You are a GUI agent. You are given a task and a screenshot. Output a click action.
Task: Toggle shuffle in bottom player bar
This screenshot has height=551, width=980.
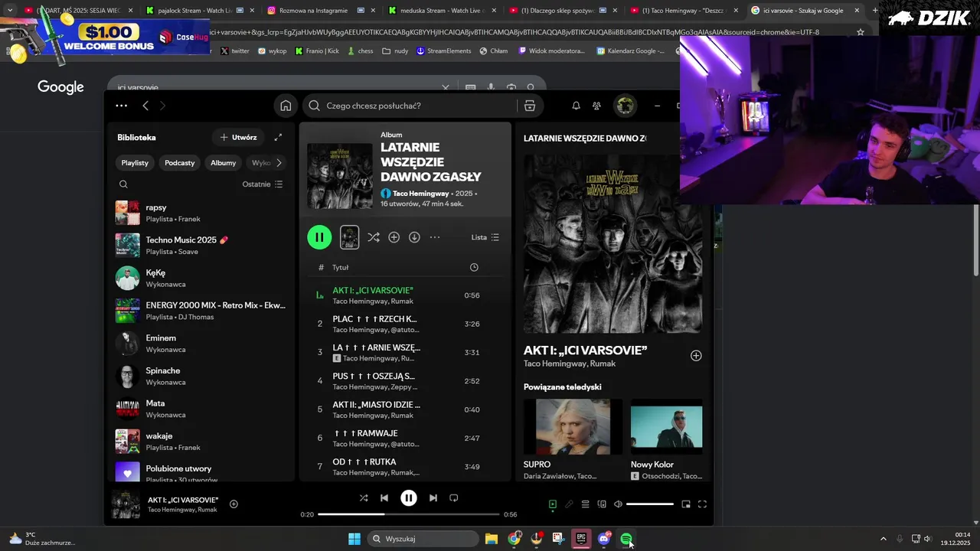(x=364, y=498)
